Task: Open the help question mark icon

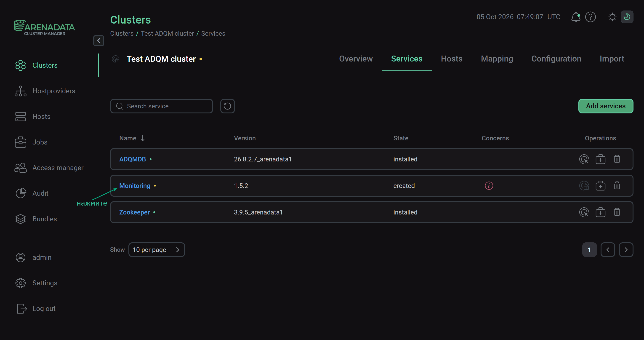Action: click(591, 17)
